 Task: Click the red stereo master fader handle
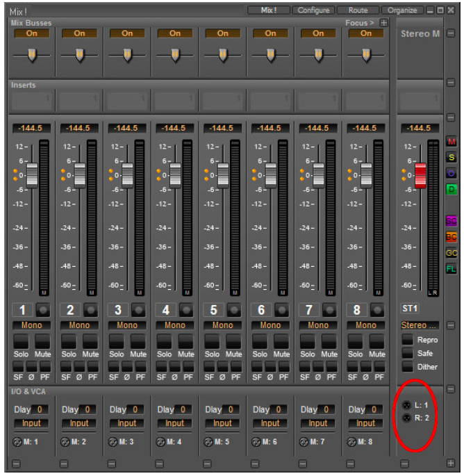(x=420, y=174)
